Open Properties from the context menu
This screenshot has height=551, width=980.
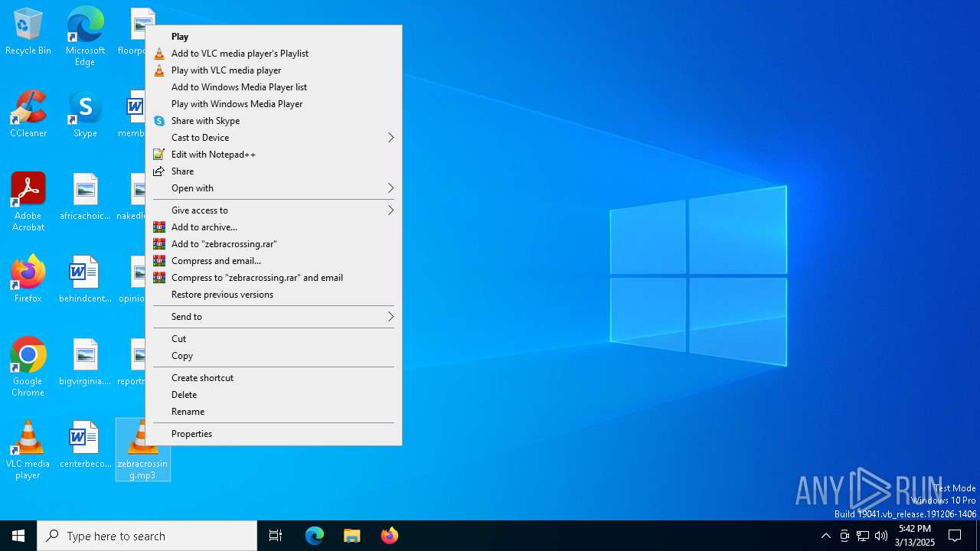click(273, 434)
